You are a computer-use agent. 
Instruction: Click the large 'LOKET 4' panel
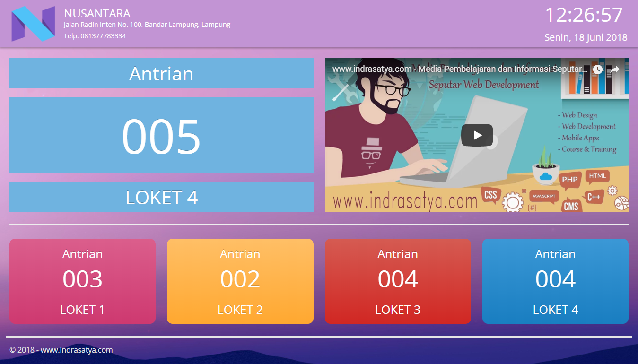click(x=161, y=197)
